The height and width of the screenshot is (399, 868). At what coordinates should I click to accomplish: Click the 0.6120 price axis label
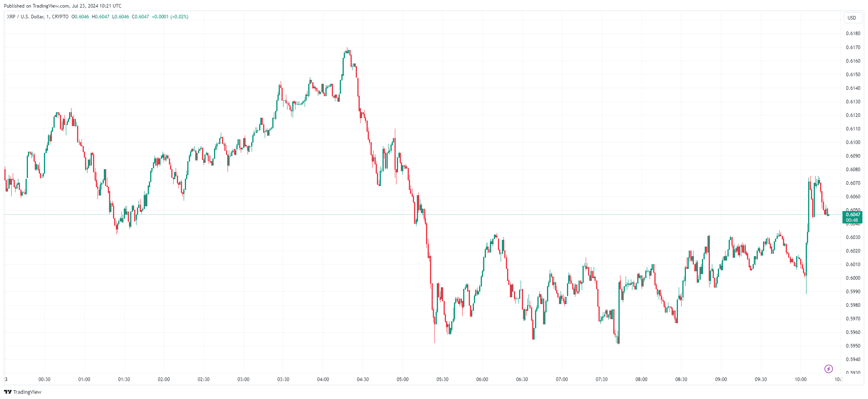pyautogui.click(x=853, y=115)
